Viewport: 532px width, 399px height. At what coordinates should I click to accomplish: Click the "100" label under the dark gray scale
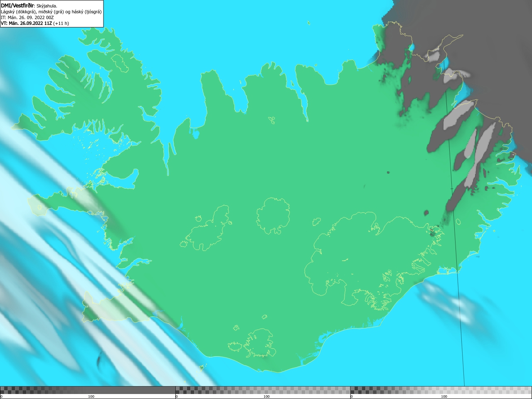click(91, 397)
